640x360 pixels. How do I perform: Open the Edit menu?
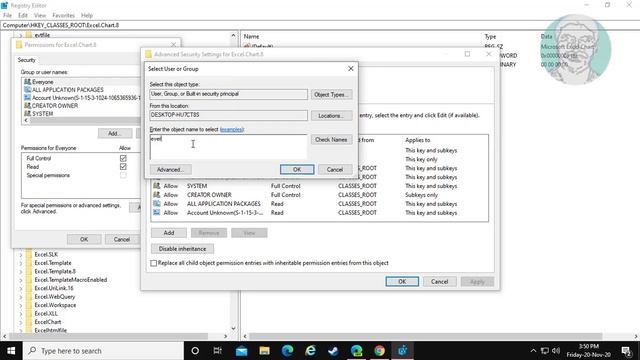point(23,16)
